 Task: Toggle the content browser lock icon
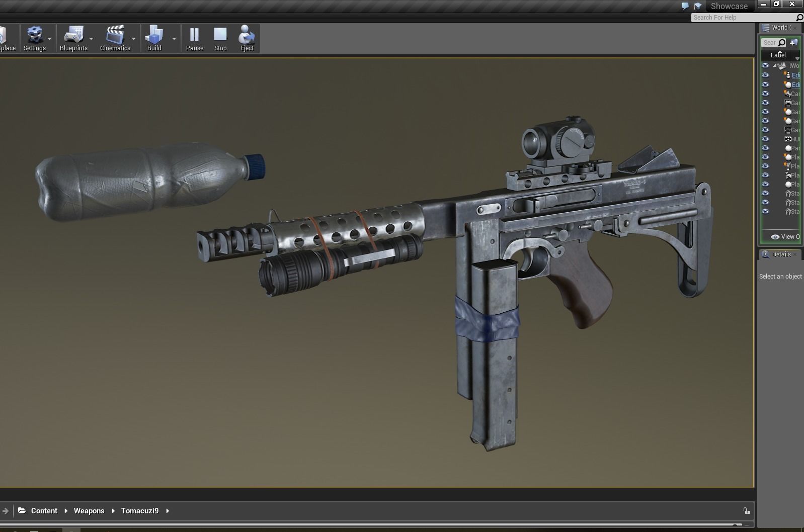tap(747, 511)
